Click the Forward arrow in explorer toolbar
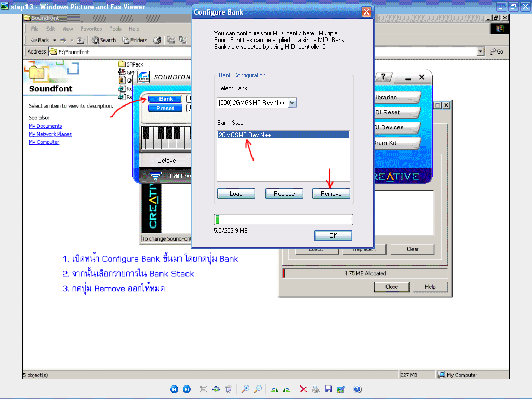The height and width of the screenshot is (399, 532). pyautogui.click(x=63, y=40)
